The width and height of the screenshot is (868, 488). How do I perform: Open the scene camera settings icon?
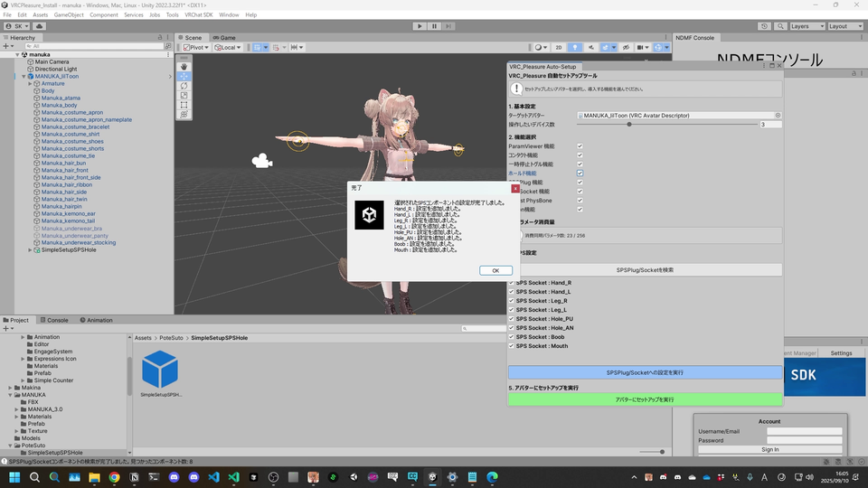coord(642,48)
